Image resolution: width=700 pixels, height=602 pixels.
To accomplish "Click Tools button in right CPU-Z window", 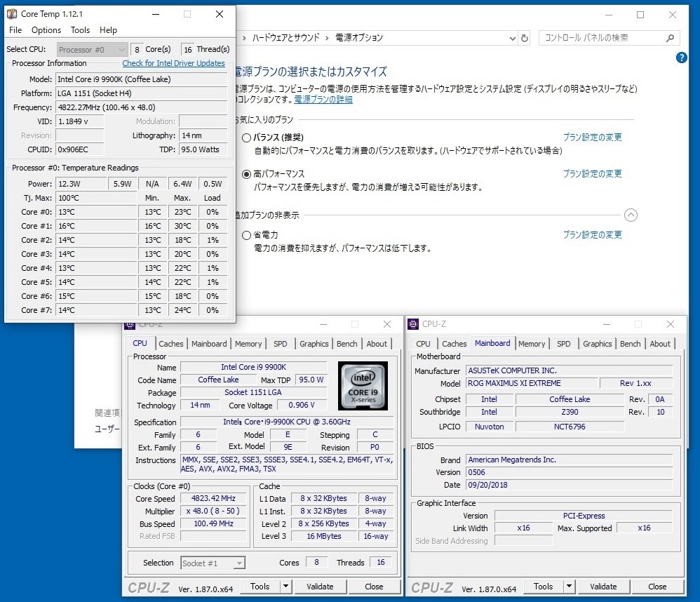I will (544, 587).
